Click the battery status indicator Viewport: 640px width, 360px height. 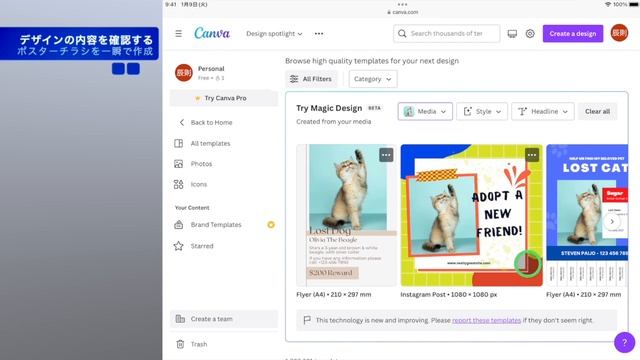click(633, 4)
